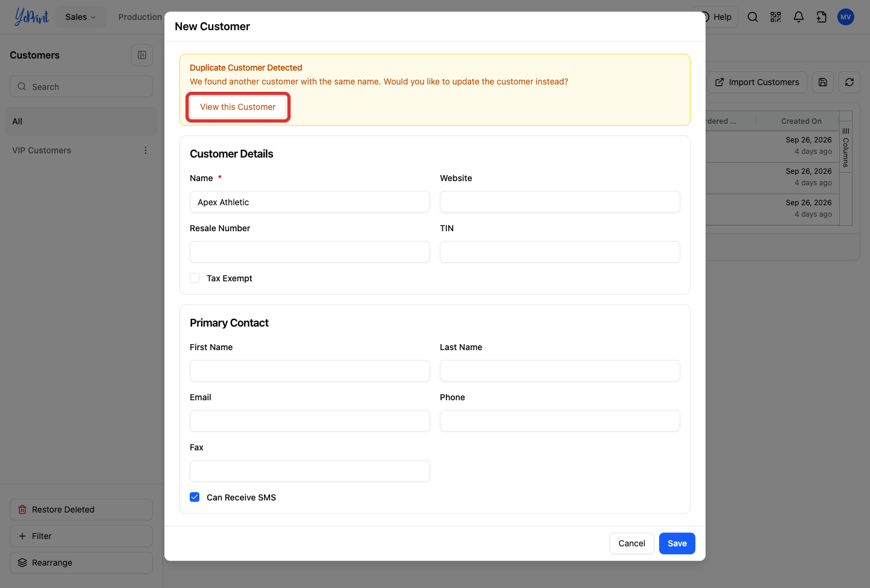Click the document export icon in header
The height and width of the screenshot is (588, 870).
(822, 17)
